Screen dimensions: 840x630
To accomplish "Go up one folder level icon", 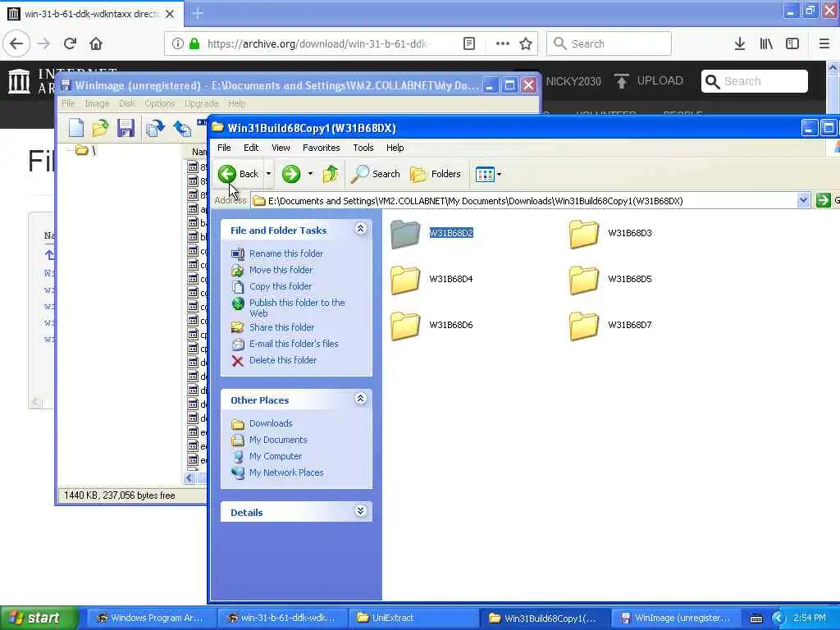I will point(331,174).
